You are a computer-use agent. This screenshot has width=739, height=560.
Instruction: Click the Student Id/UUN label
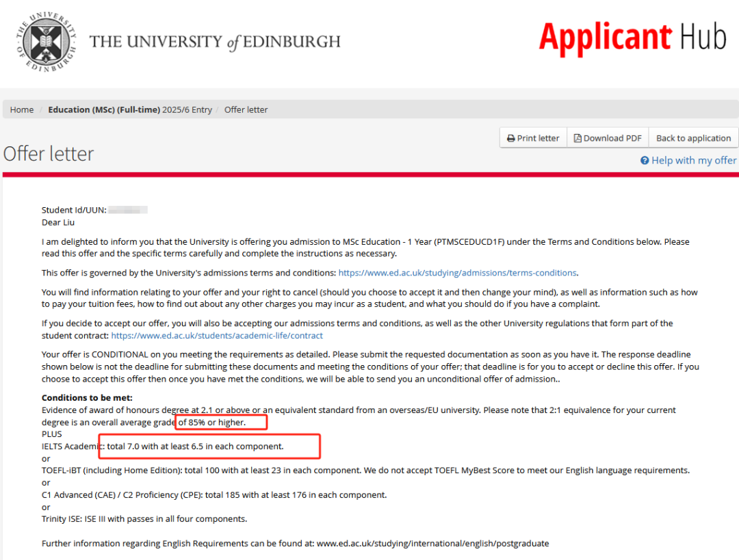(x=74, y=210)
